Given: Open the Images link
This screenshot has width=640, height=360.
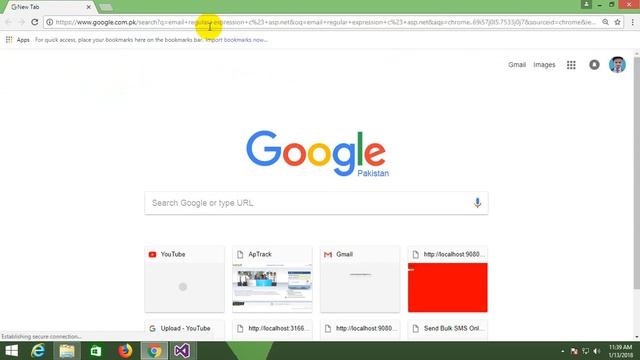Looking at the screenshot, I should click(x=544, y=64).
